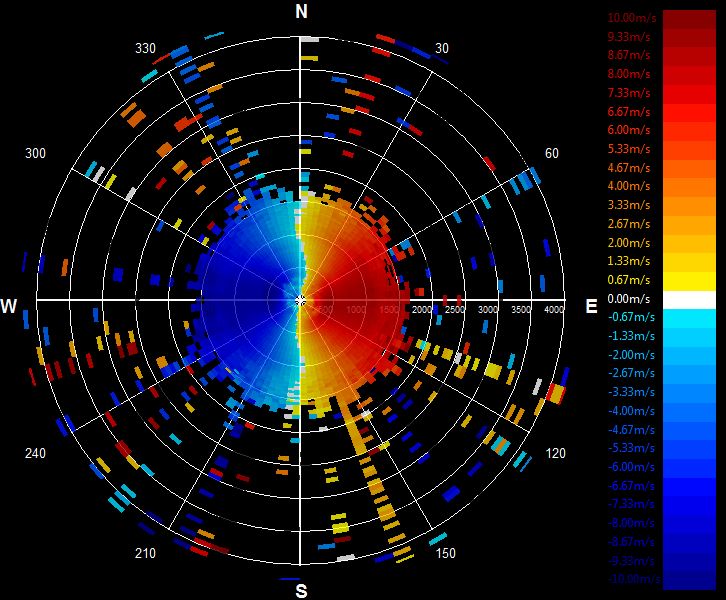Image resolution: width=726 pixels, height=600 pixels.
Task: Select the 4.67m/s legend label
Action: (629, 168)
